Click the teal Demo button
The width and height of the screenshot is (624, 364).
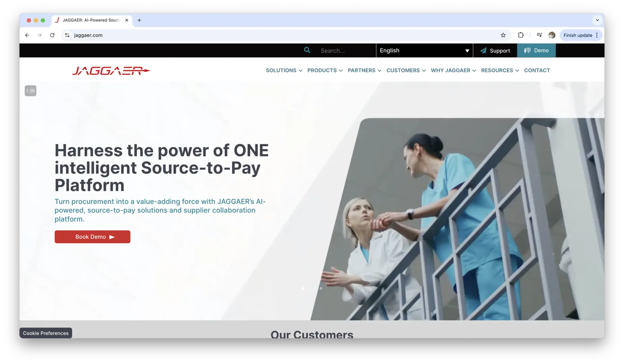[x=536, y=51]
